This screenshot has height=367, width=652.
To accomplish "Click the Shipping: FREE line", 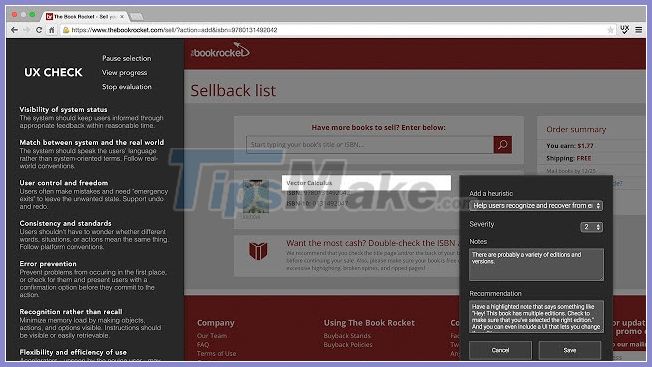I will point(568,158).
